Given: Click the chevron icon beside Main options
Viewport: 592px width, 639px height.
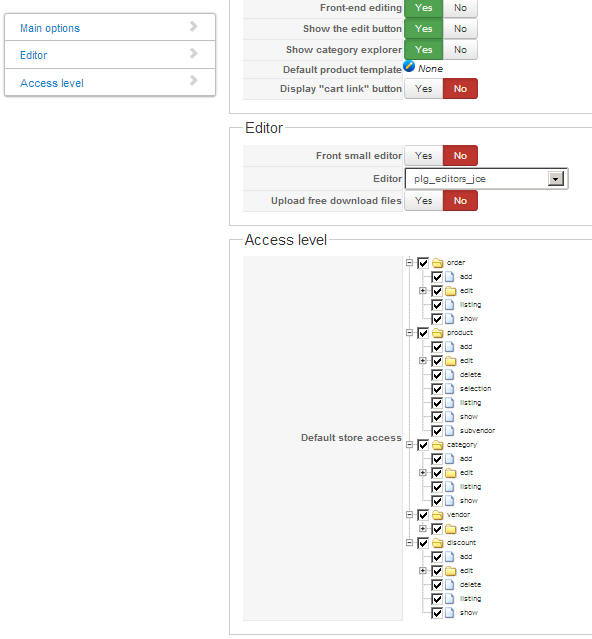Looking at the screenshot, I should 194,26.
